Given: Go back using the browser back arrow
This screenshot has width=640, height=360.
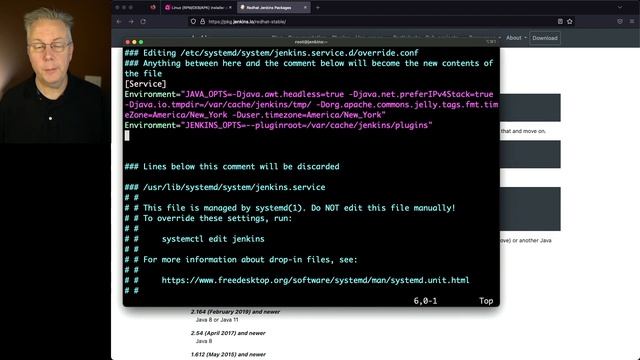Looking at the screenshot, I should 119,21.
